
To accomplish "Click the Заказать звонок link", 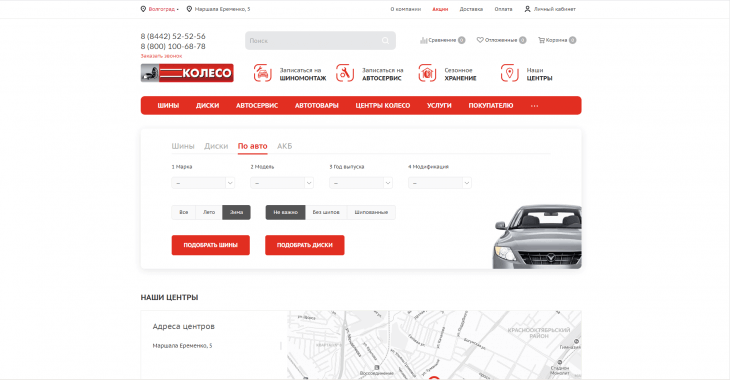I will (161, 56).
